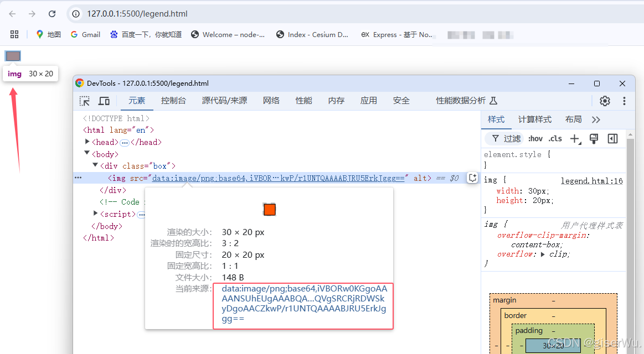Click the orange image preview swatch
Image resolution: width=644 pixels, height=354 pixels.
click(x=270, y=209)
